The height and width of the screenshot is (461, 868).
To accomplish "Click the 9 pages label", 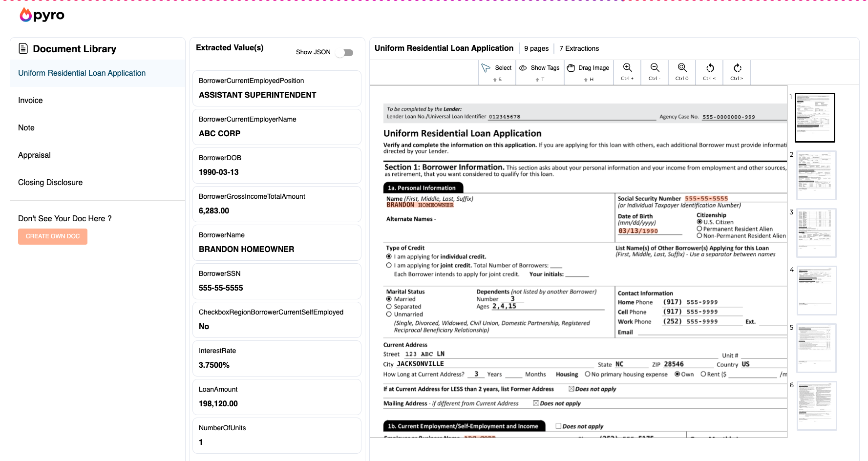I will (536, 48).
